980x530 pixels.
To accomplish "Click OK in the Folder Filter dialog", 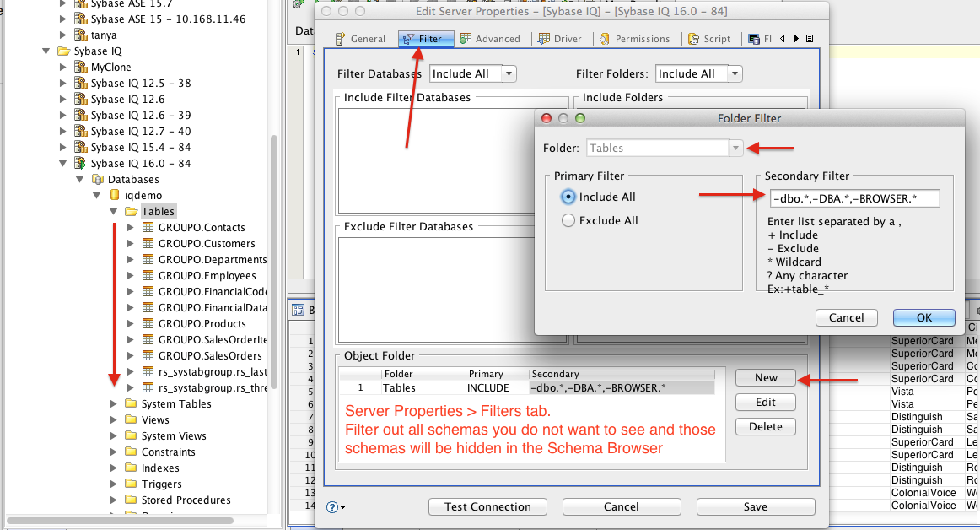I will coord(923,318).
